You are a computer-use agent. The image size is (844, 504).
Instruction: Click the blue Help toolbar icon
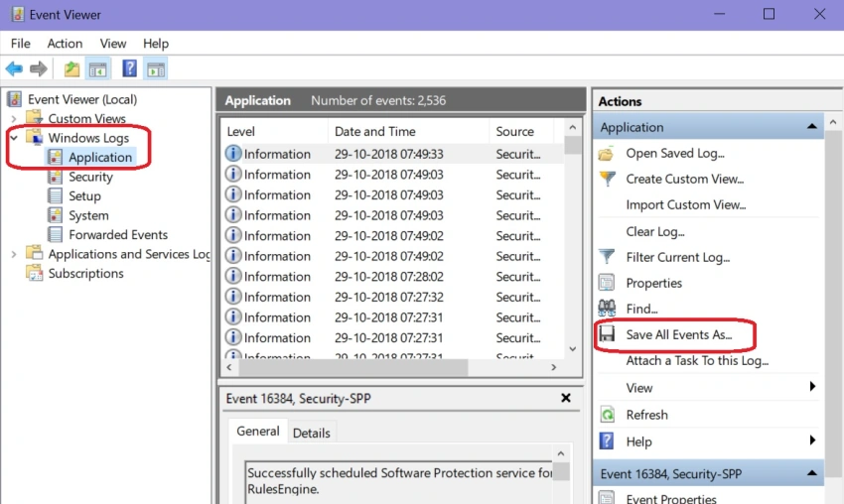[129, 68]
